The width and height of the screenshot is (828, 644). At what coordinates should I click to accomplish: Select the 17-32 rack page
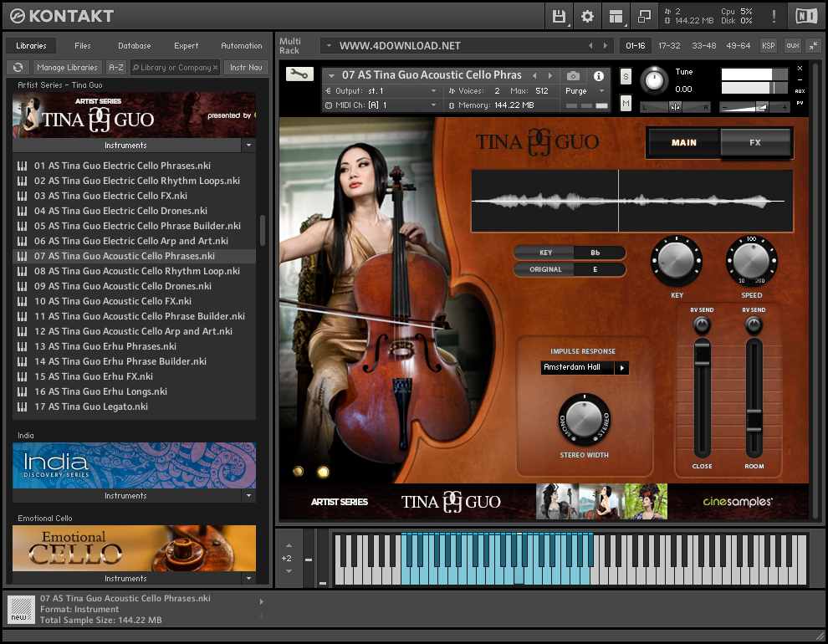click(x=669, y=46)
